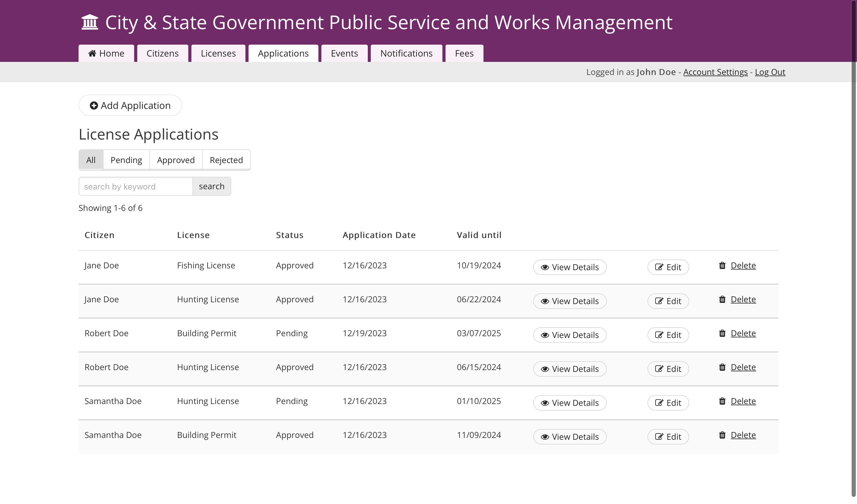Open Account Settings link
The image size is (857, 504).
[x=716, y=72]
